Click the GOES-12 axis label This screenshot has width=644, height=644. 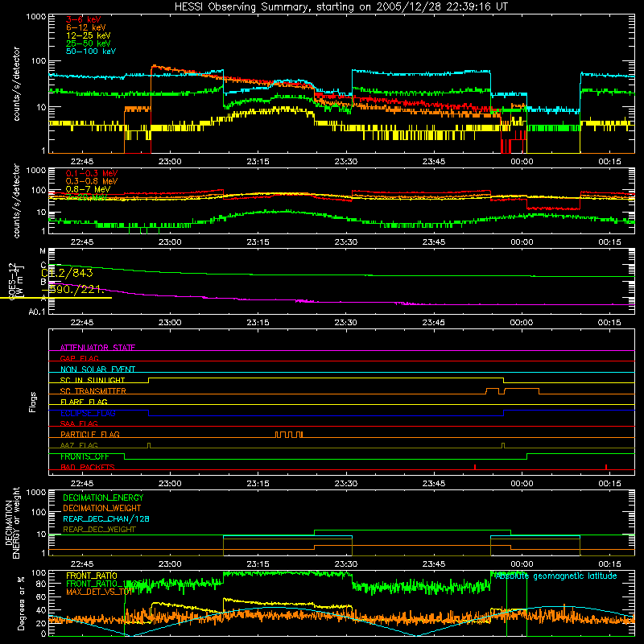tap(12, 282)
